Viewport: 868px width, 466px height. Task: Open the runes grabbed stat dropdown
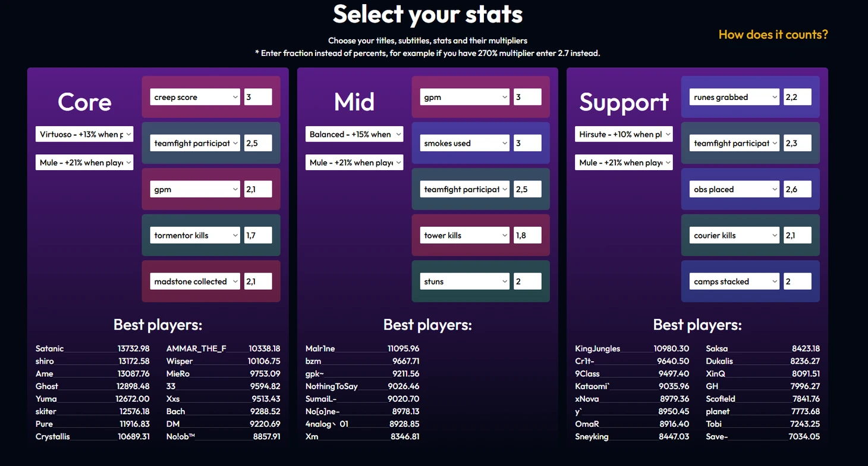click(734, 97)
